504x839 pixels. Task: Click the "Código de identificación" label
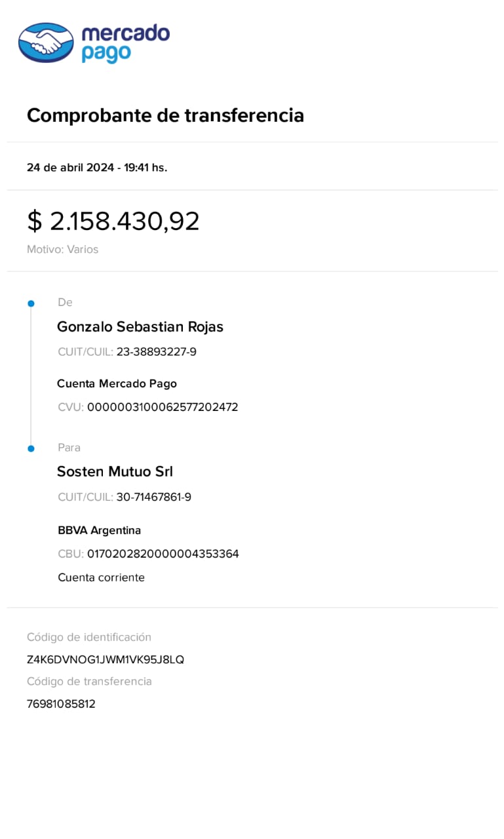(x=88, y=637)
